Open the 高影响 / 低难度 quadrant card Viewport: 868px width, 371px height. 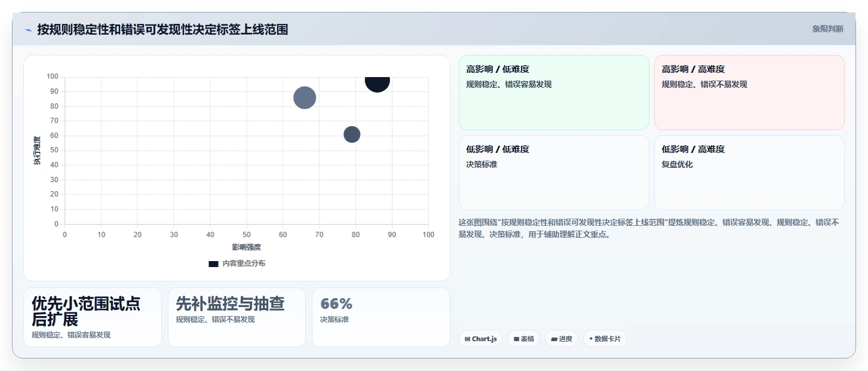[554, 93]
